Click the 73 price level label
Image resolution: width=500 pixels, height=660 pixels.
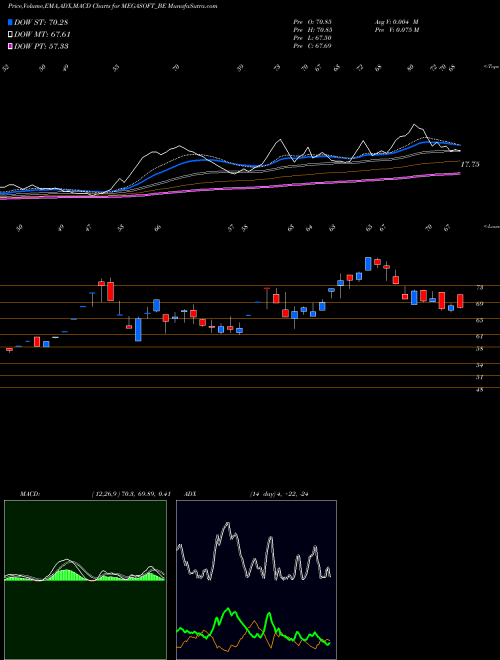click(x=479, y=287)
